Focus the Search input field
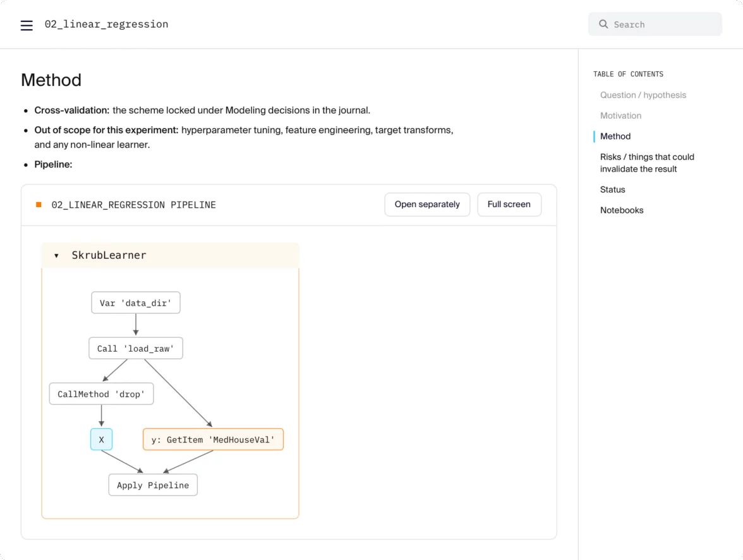Image resolution: width=743 pixels, height=560 pixels. click(655, 24)
